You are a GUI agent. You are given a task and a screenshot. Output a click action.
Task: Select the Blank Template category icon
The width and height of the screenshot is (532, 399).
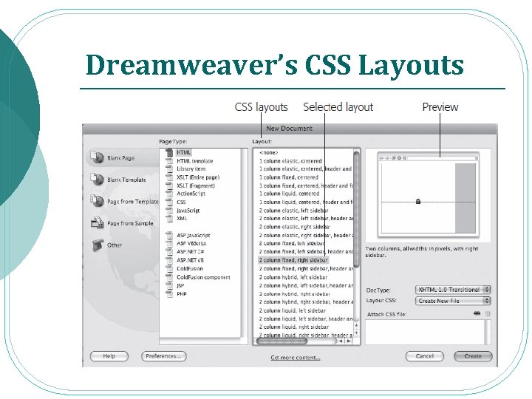pos(97,180)
